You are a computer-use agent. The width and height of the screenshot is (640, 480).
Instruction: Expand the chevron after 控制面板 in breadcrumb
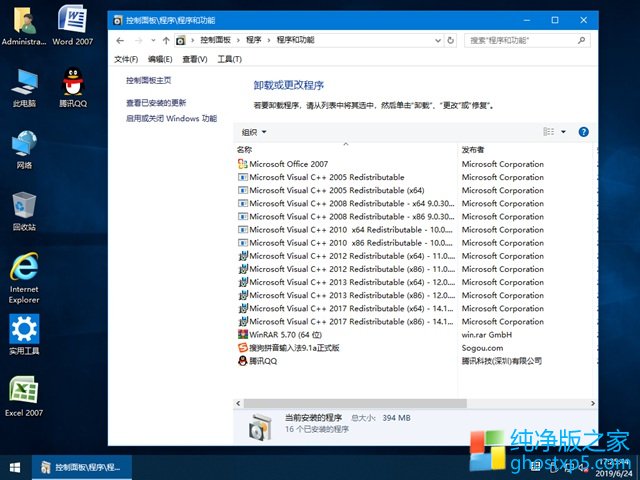point(238,40)
